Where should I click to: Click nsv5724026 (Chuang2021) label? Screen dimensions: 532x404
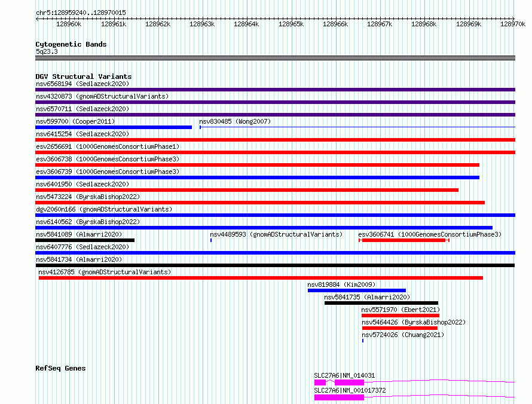point(403,335)
